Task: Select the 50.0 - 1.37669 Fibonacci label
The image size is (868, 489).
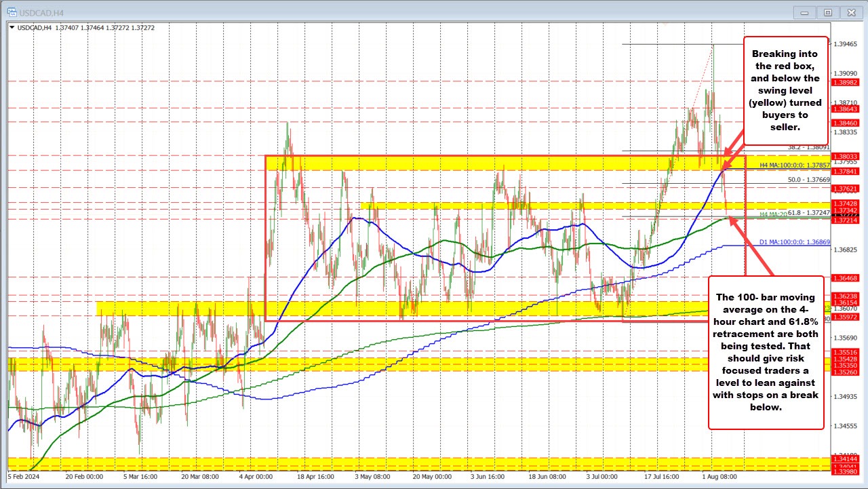Action: (x=808, y=180)
